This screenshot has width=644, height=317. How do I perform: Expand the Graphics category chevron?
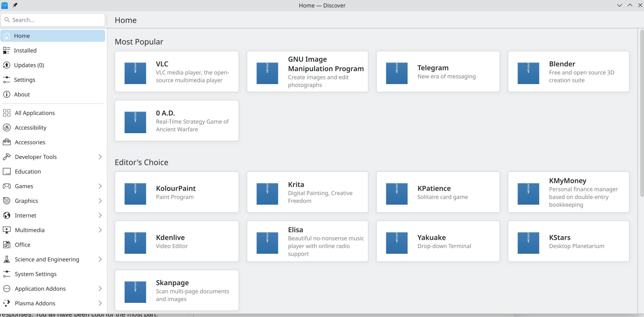[x=100, y=201]
